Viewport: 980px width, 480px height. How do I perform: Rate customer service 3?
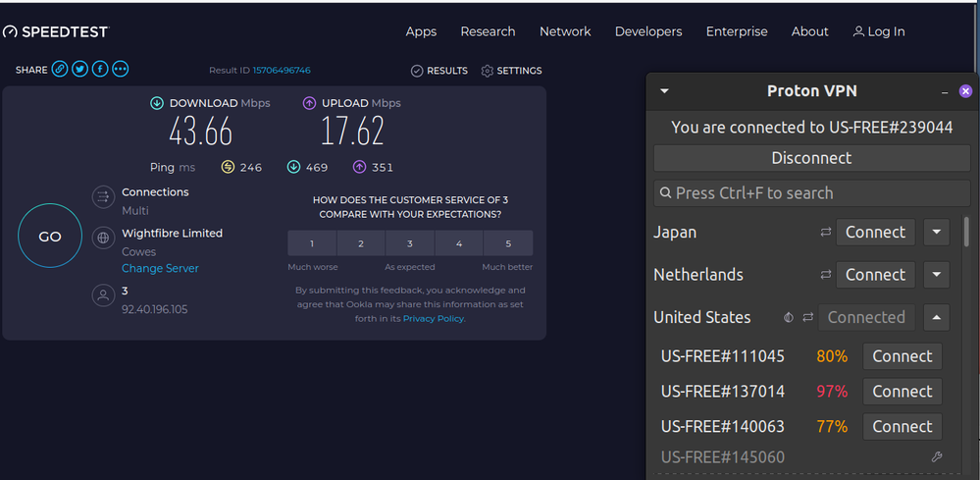click(410, 243)
